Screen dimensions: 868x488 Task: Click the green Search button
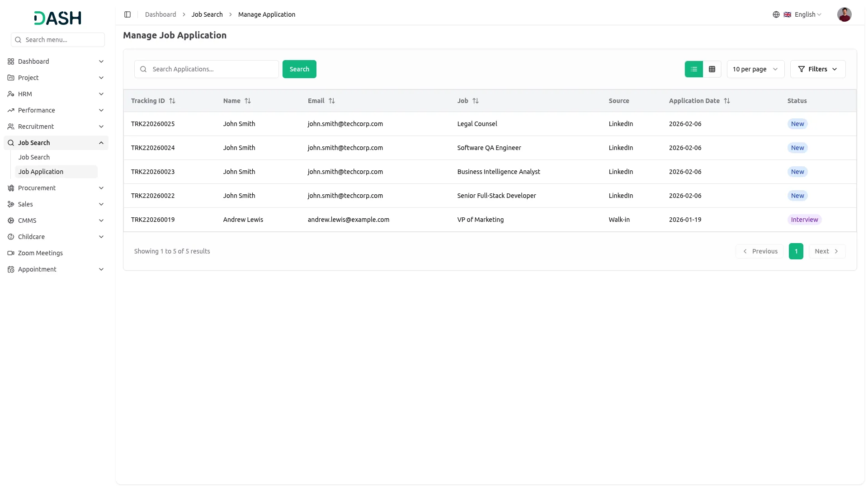point(299,69)
